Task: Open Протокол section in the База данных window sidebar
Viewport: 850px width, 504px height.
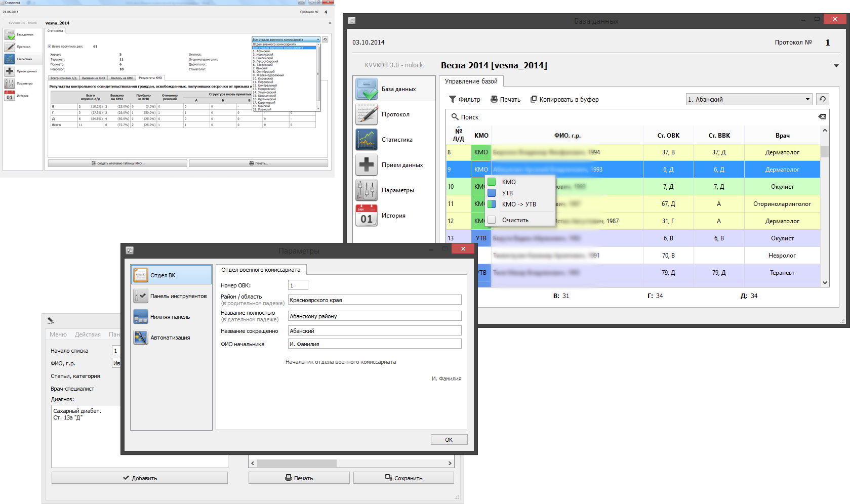Action: click(394, 114)
